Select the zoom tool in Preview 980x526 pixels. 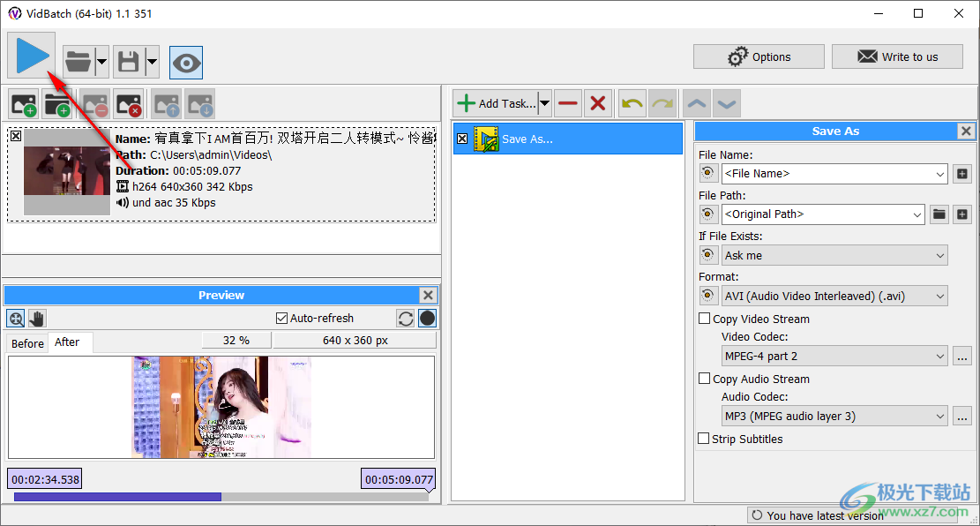pyautogui.click(x=16, y=319)
